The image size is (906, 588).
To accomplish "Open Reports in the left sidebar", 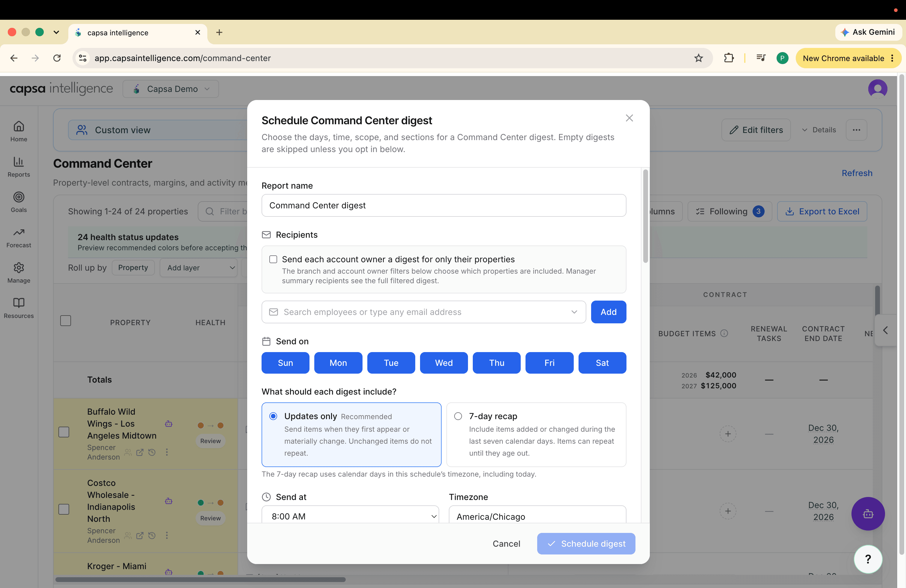I will tap(19, 166).
